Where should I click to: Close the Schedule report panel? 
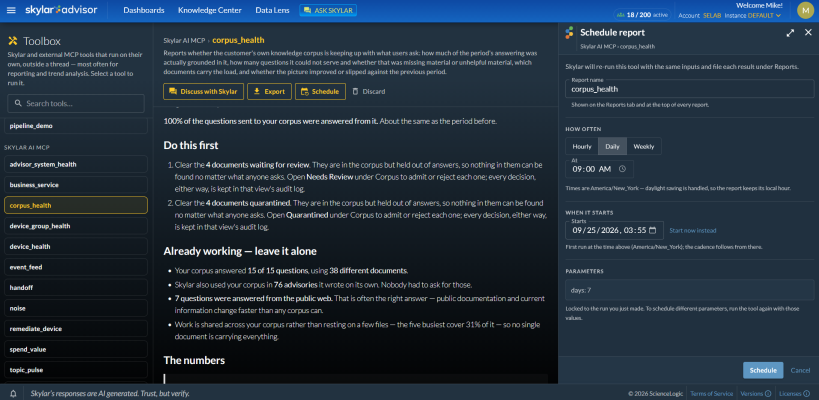pyautogui.click(x=808, y=32)
